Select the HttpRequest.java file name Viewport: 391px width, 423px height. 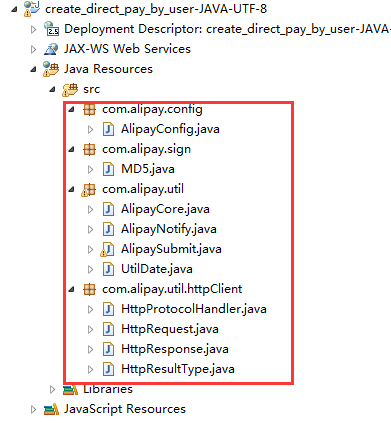[x=170, y=329]
